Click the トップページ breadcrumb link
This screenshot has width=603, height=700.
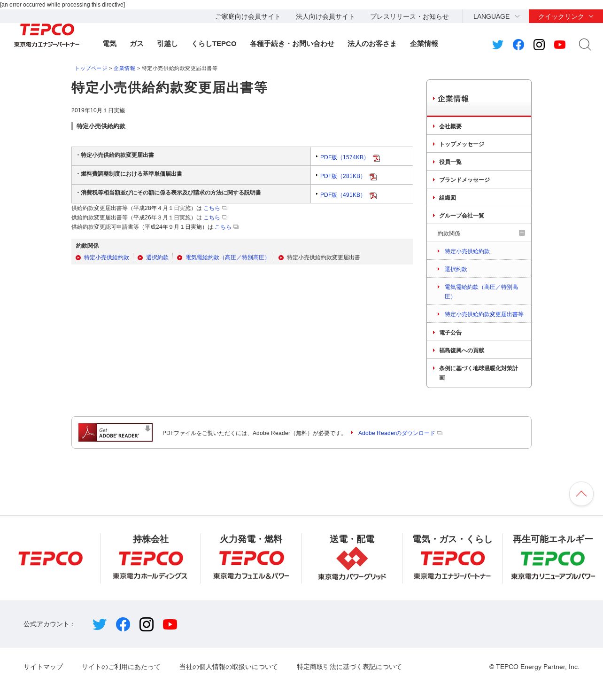[91, 69]
